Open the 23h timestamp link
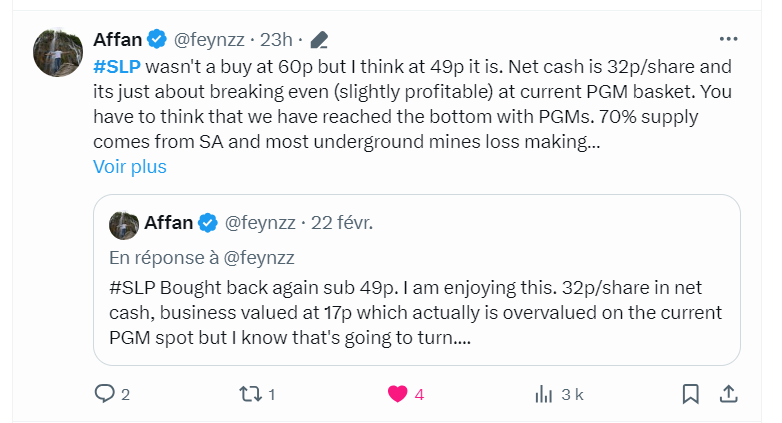 pyautogui.click(x=276, y=40)
